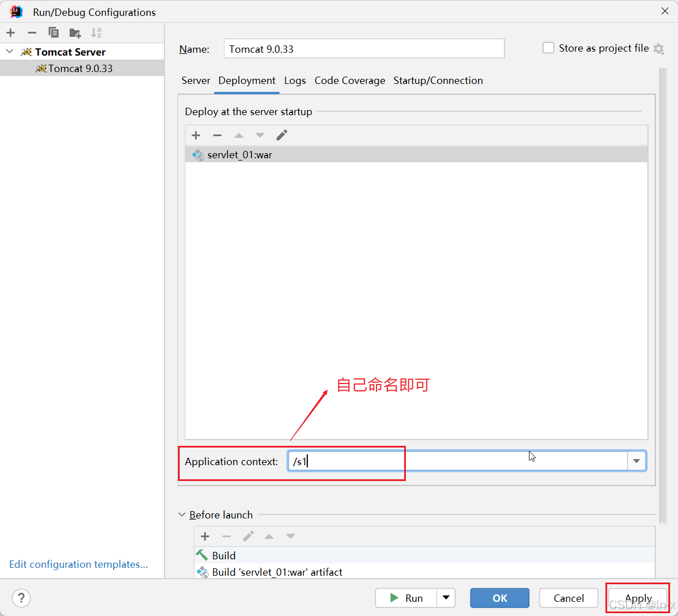This screenshot has height=616, width=678.
Task: Click the Cancel button
Action: tap(569, 598)
